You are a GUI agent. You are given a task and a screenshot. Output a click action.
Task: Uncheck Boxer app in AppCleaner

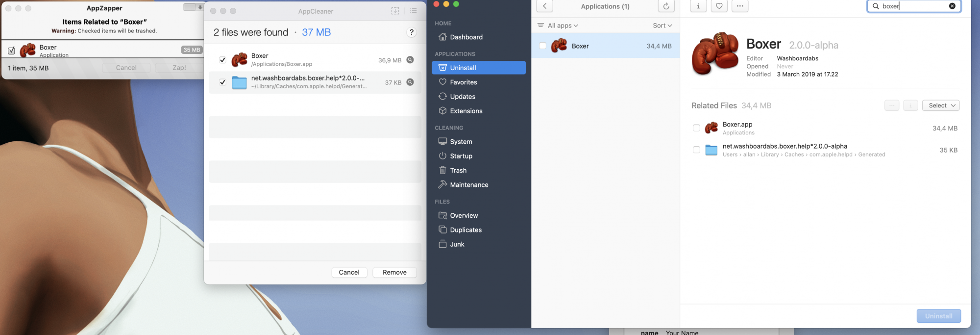click(x=222, y=60)
